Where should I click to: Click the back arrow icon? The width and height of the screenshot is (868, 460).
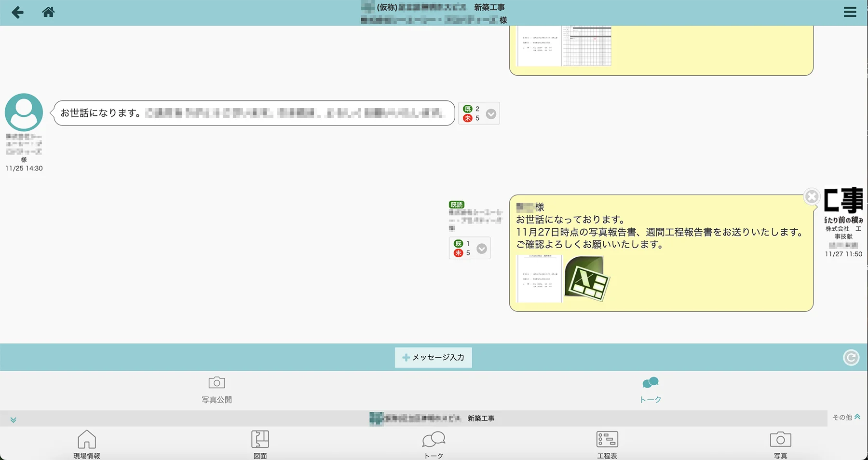(x=17, y=12)
